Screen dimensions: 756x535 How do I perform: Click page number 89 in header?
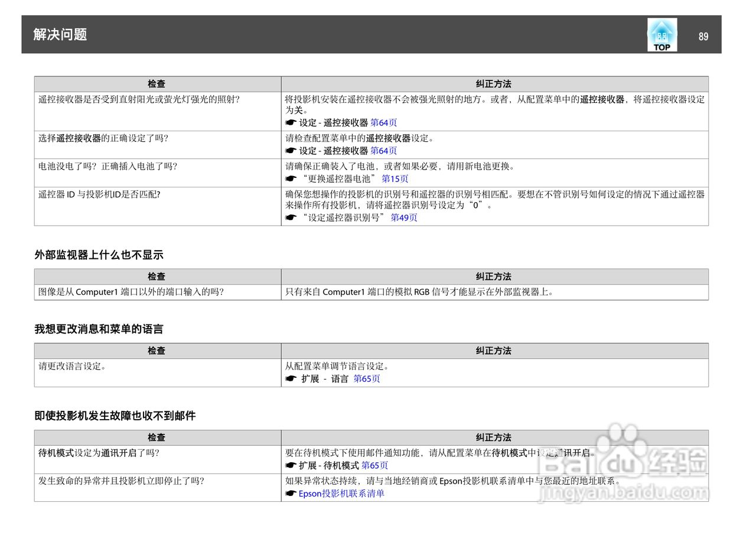[x=703, y=36]
